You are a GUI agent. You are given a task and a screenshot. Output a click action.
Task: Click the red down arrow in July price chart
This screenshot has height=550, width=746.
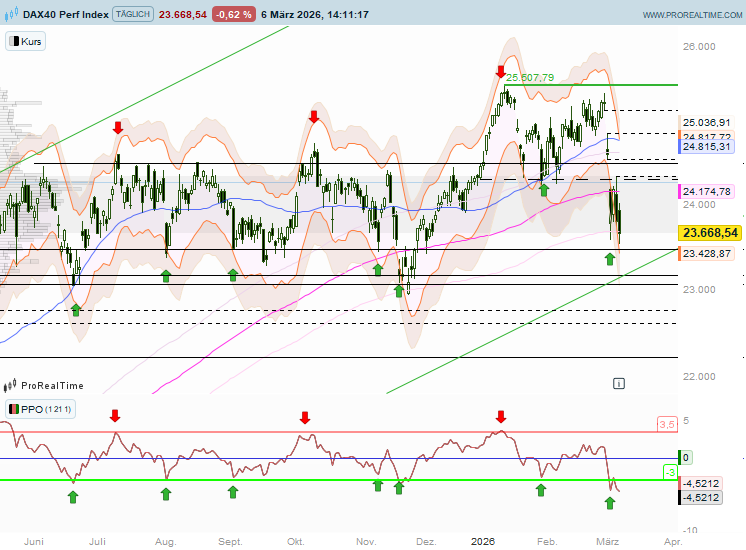click(118, 127)
